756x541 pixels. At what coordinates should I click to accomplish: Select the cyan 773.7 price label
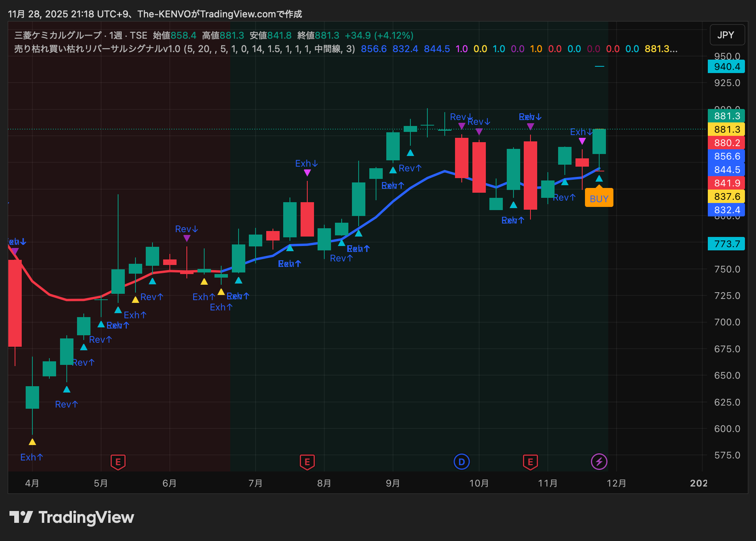click(x=727, y=244)
